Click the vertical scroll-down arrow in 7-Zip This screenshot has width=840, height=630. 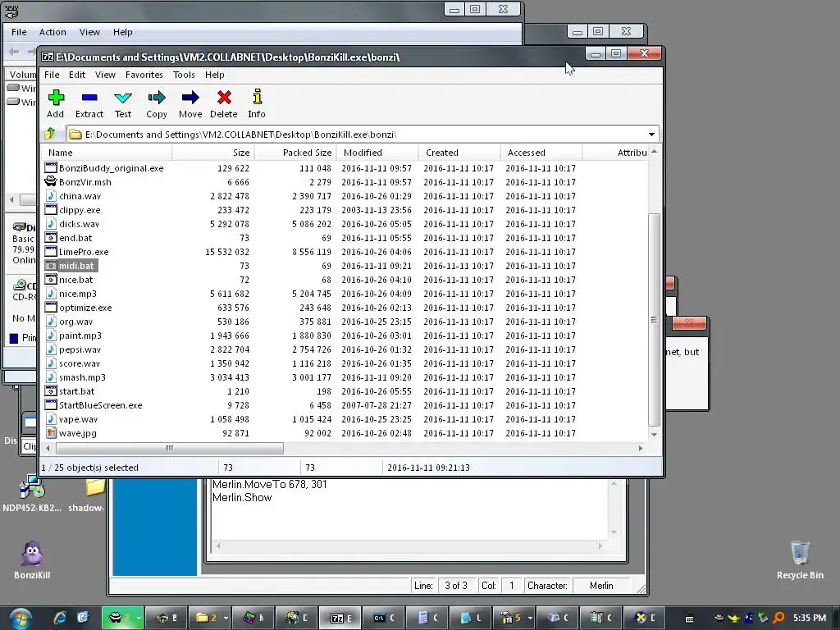654,435
